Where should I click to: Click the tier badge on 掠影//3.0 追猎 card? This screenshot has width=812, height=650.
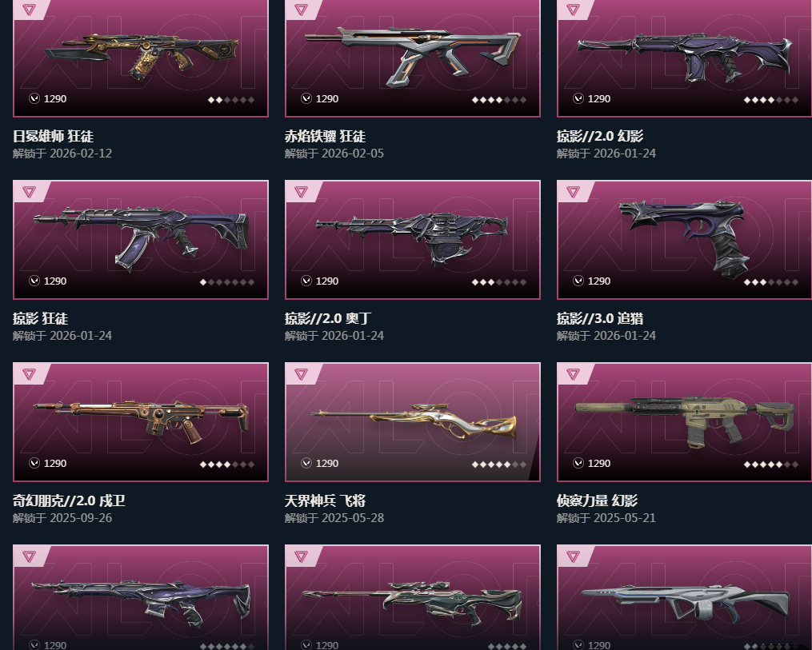coord(573,192)
